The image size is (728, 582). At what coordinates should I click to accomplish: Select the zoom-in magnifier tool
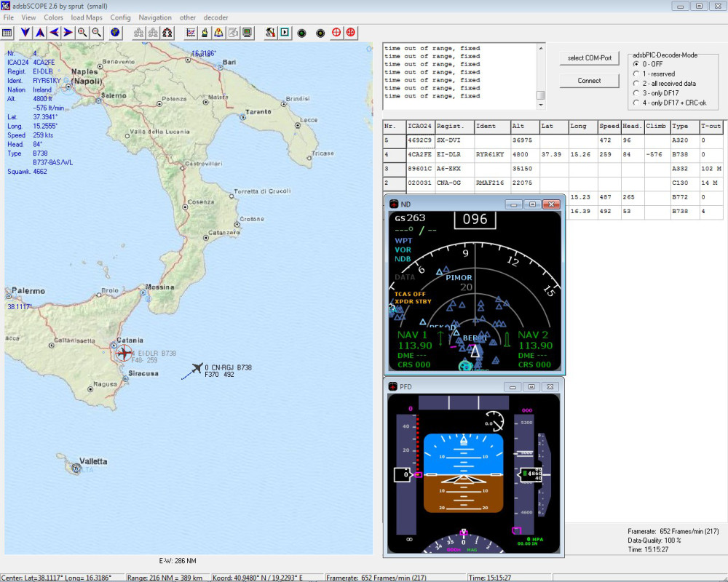coord(82,32)
